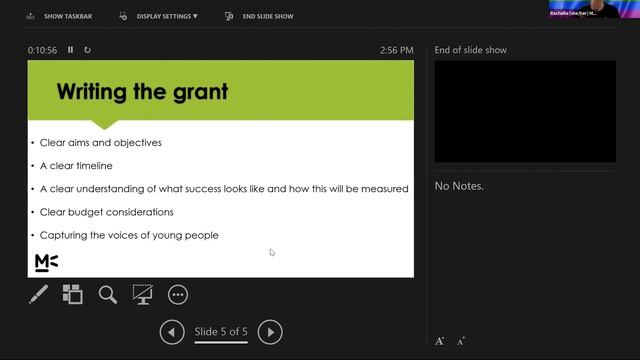The image size is (640, 360).
Task: Pause the presentation timer
Action: click(x=71, y=50)
